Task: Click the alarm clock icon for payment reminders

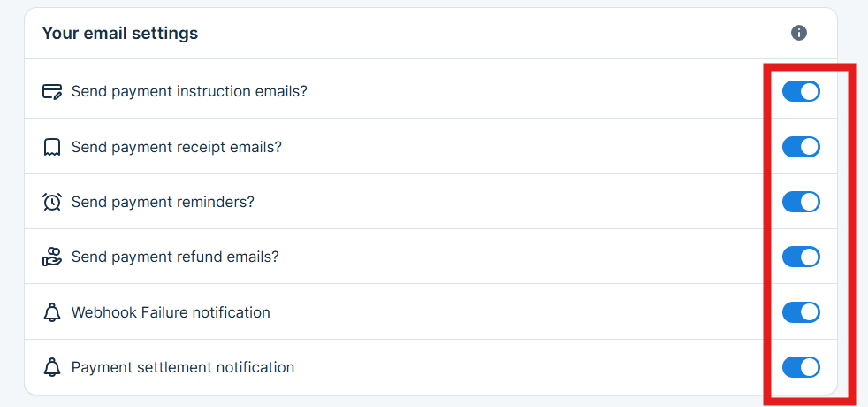Action: [x=52, y=202]
